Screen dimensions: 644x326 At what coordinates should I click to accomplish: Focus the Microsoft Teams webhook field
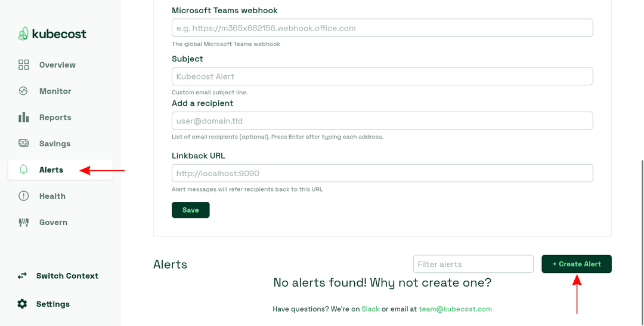pyautogui.click(x=382, y=28)
